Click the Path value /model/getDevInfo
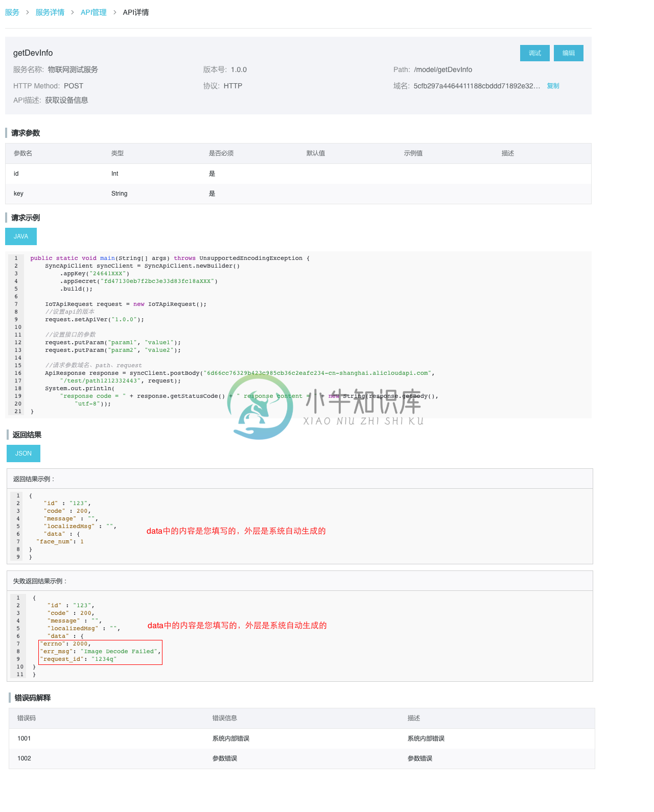 tap(443, 69)
